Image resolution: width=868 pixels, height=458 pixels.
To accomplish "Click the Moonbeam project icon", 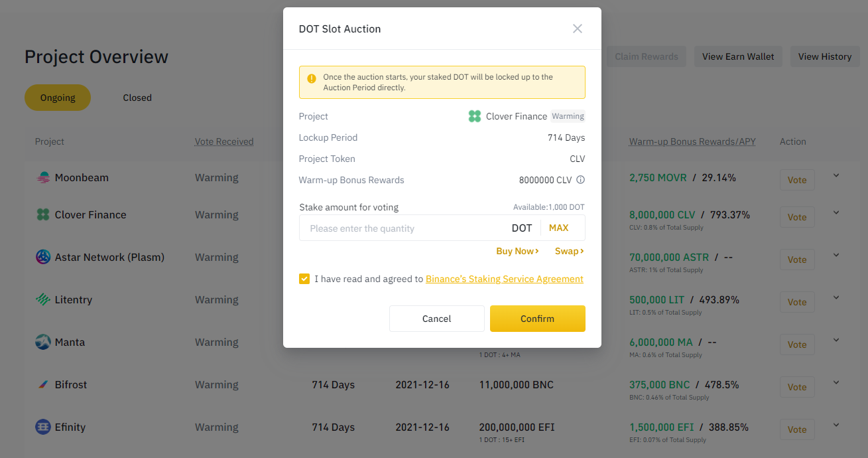I will click(43, 177).
